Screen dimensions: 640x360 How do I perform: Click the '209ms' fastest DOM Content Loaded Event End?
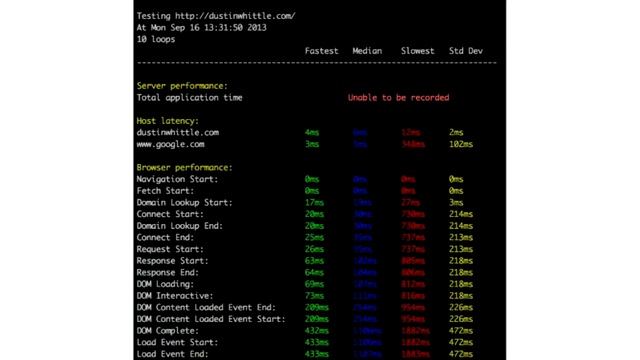pyautogui.click(x=317, y=307)
